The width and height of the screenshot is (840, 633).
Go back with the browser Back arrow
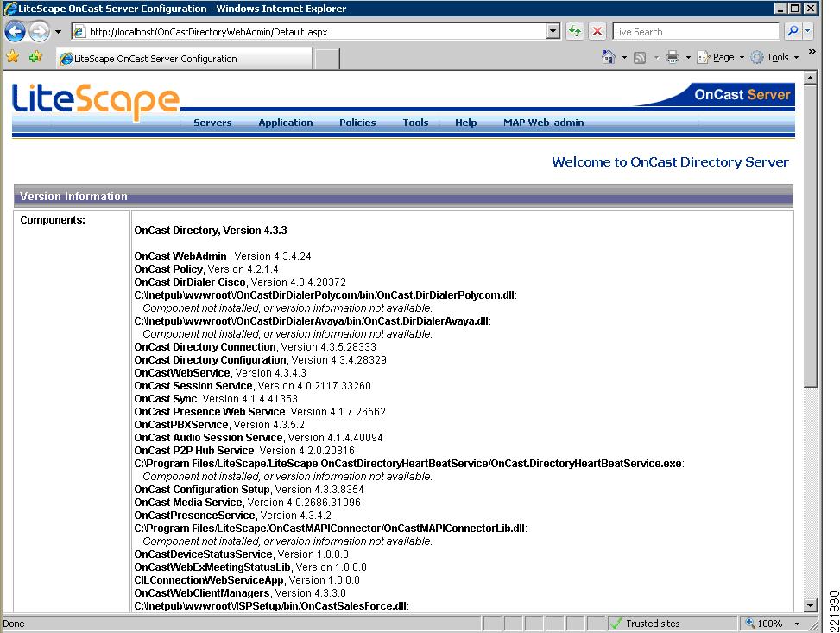(x=15, y=32)
